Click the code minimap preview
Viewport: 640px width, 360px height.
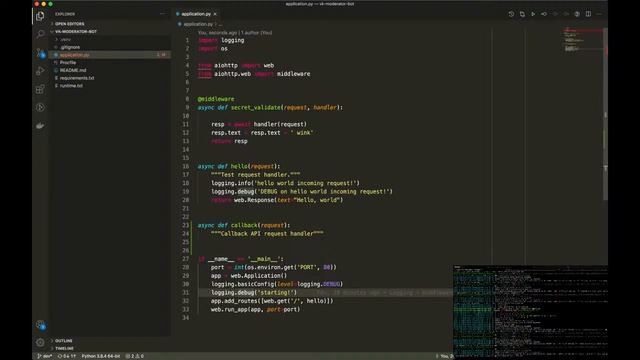coord(582,40)
